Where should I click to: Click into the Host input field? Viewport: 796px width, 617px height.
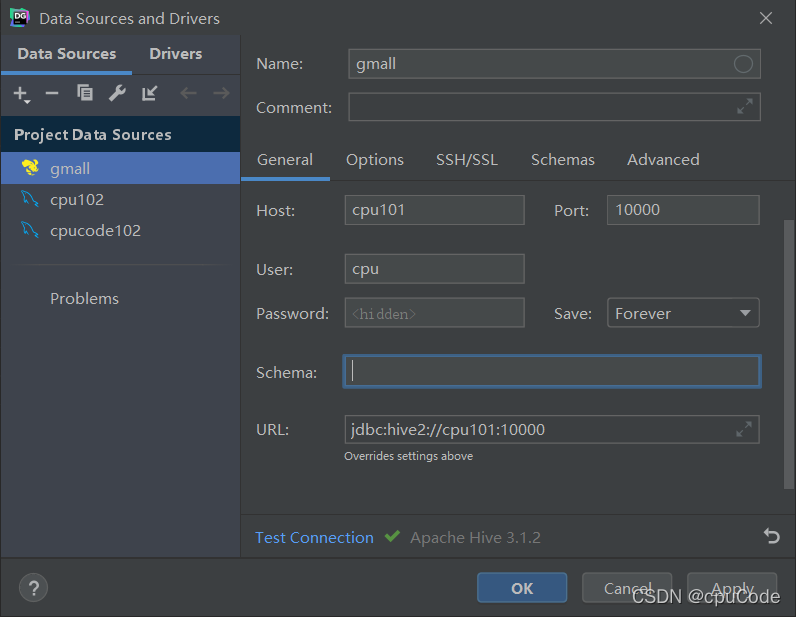[x=435, y=210]
